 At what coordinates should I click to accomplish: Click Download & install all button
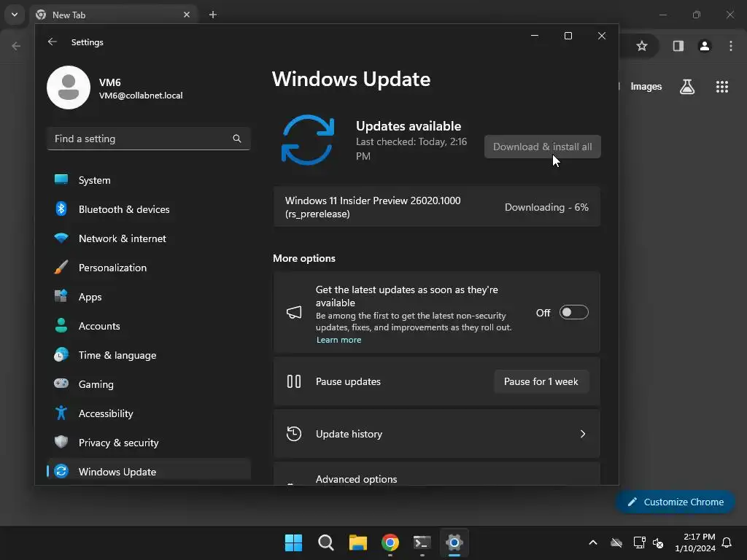pos(542,147)
